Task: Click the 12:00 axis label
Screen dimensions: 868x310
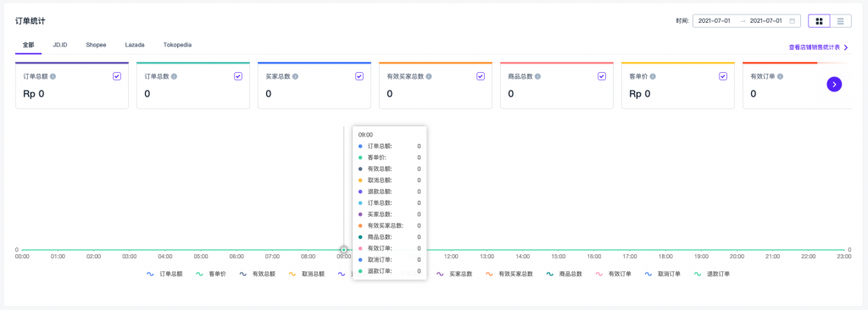Action: (x=451, y=257)
